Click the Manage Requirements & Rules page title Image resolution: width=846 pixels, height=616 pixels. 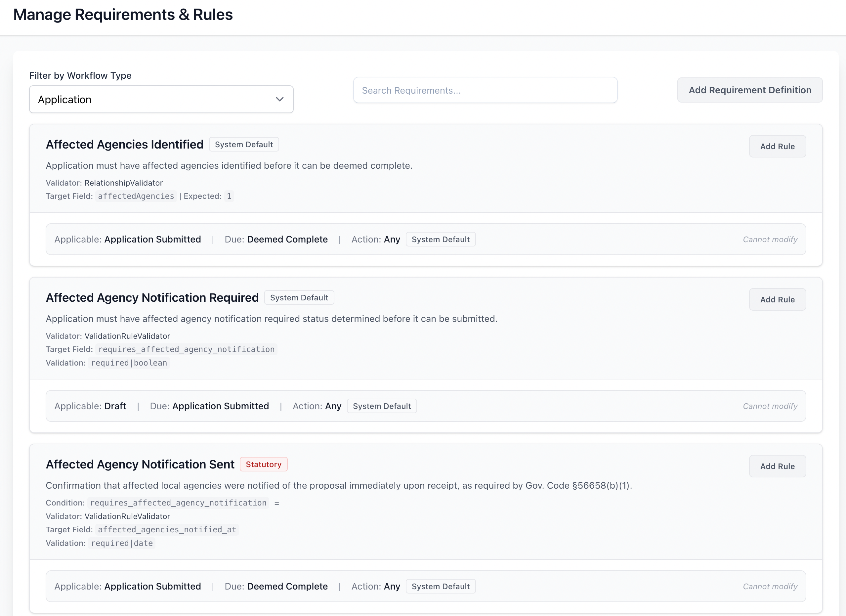click(123, 15)
